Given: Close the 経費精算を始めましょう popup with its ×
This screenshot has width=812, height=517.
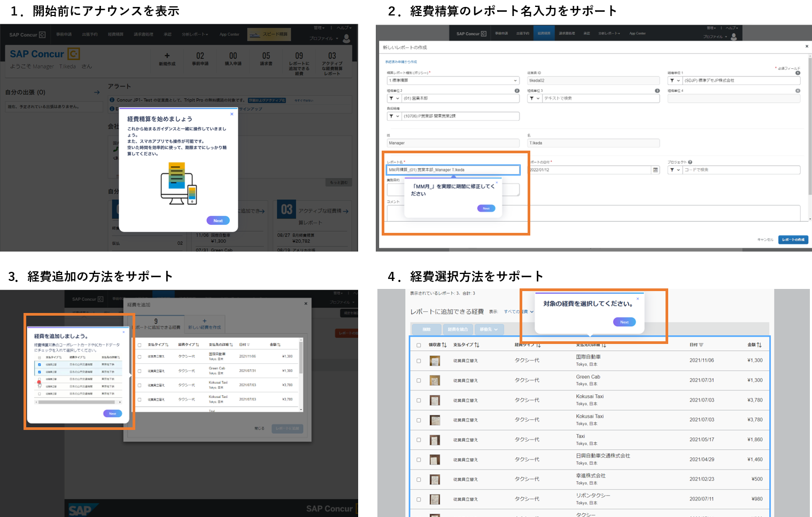Looking at the screenshot, I should click(x=231, y=114).
